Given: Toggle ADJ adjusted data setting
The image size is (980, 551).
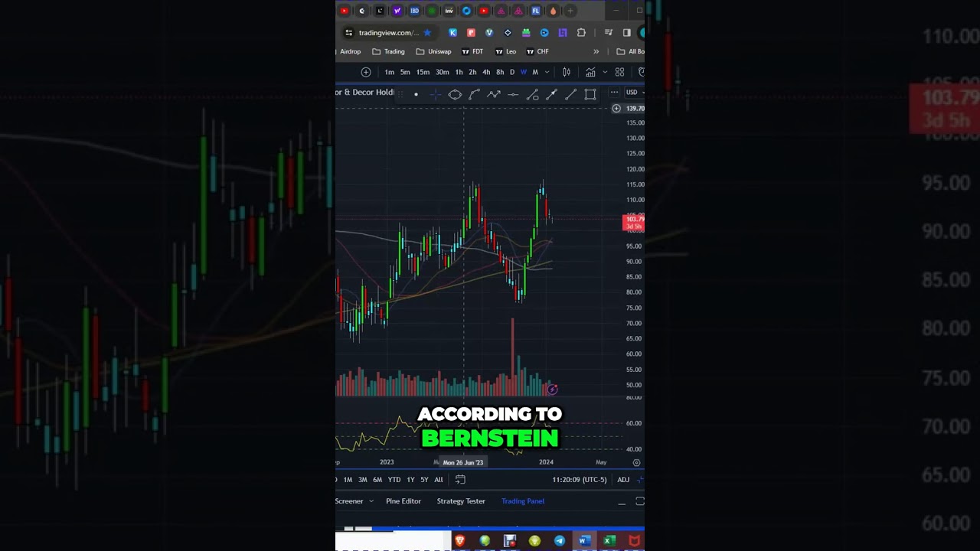Looking at the screenshot, I should (623, 480).
